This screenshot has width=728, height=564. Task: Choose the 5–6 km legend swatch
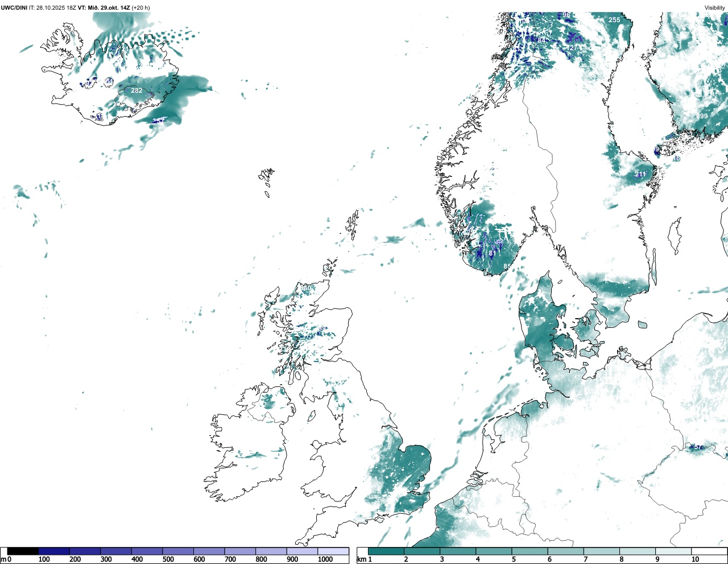[x=530, y=551]
